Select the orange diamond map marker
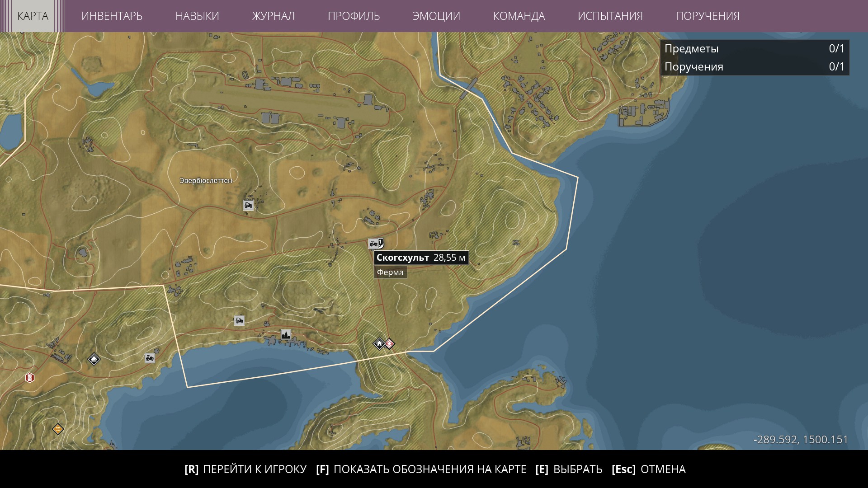 (58, 429)
